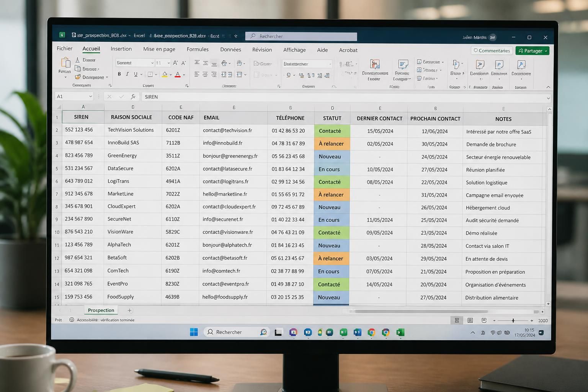588x392 pixels.
Task: Click the Underline formatting icon
Action: click(x=136, y=74)
